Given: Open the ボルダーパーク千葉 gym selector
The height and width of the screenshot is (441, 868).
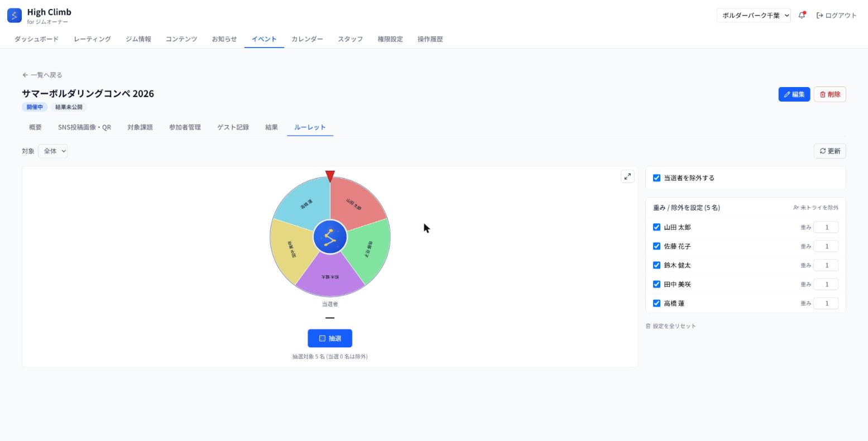Looking at the screenshot, I should point(754,16).
